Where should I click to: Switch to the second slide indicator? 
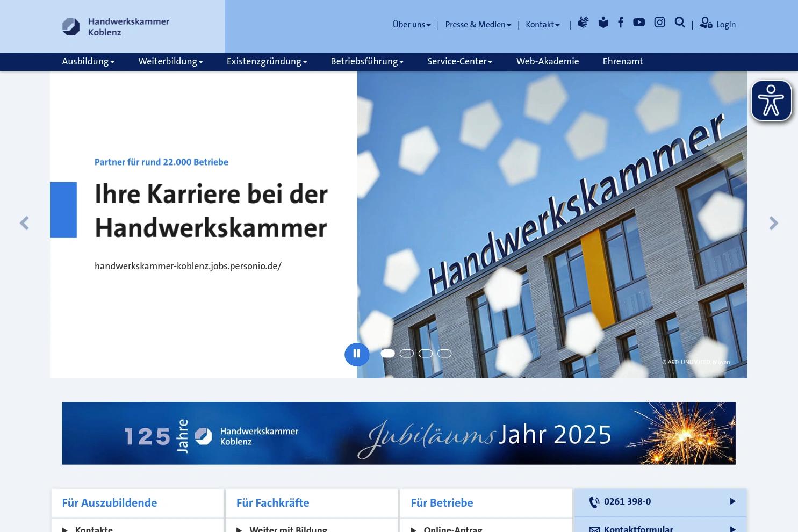tap(406, 354)
